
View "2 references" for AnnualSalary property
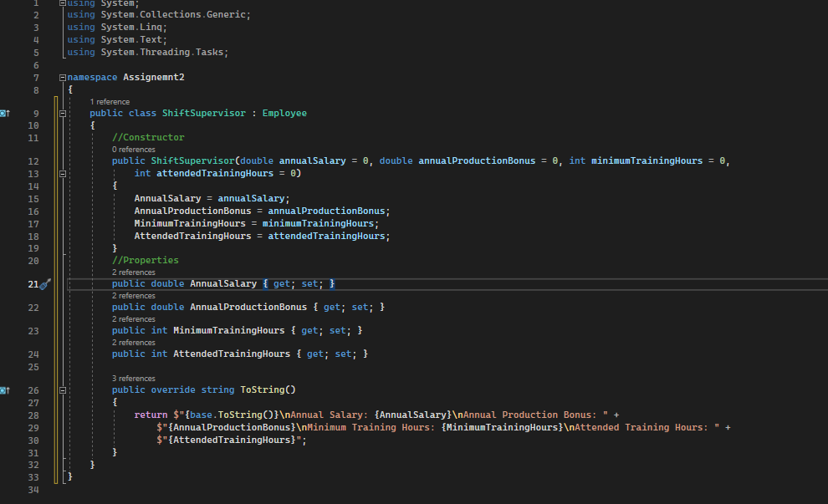(133, 272)
